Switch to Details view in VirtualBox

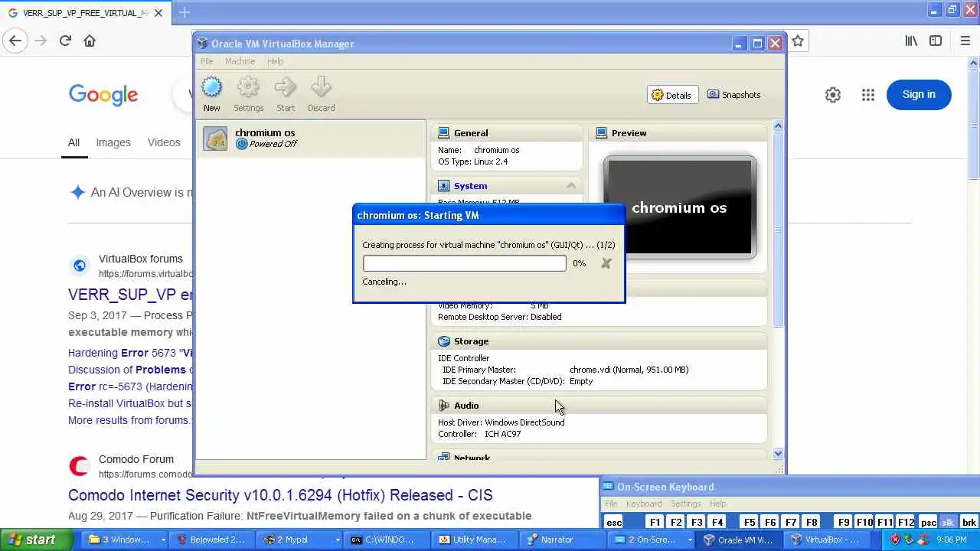[x=671, y=95]
